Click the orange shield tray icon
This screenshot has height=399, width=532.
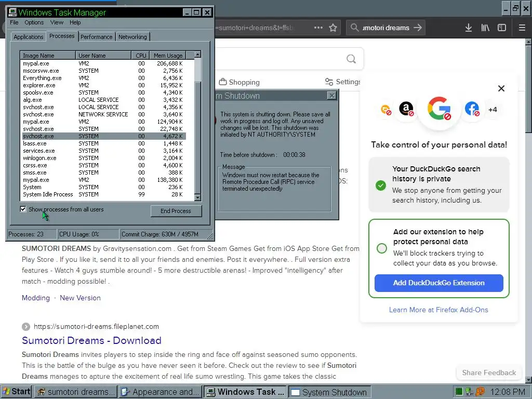[480, 392]
